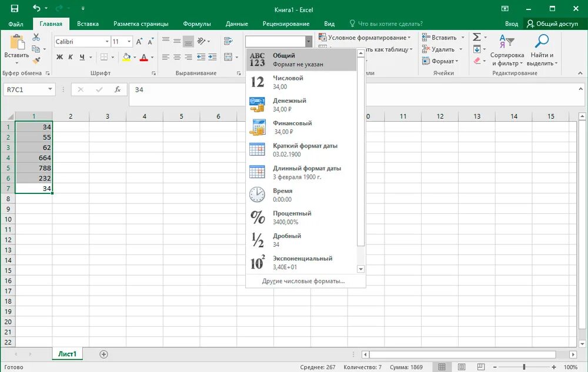
Task: Click the Increase Indent icon
Action: point(212,57)
